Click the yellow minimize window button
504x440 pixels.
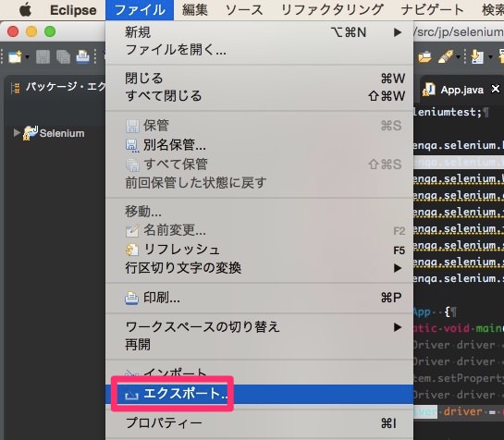point(31,31)
